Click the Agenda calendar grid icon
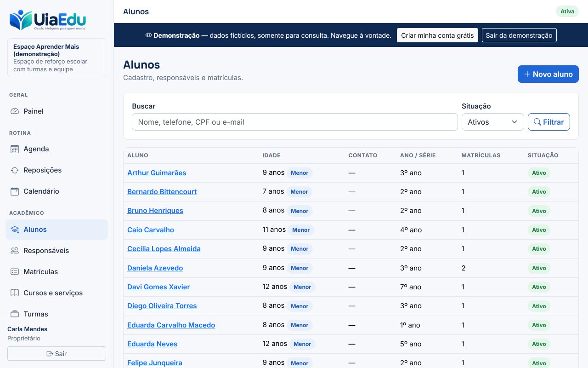 click(x=15, y=149)
